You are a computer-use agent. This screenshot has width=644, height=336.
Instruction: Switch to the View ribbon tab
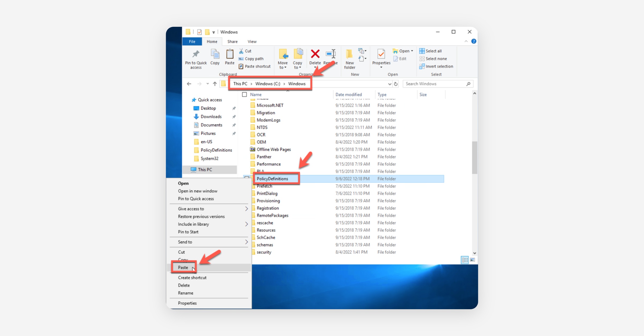252,42
